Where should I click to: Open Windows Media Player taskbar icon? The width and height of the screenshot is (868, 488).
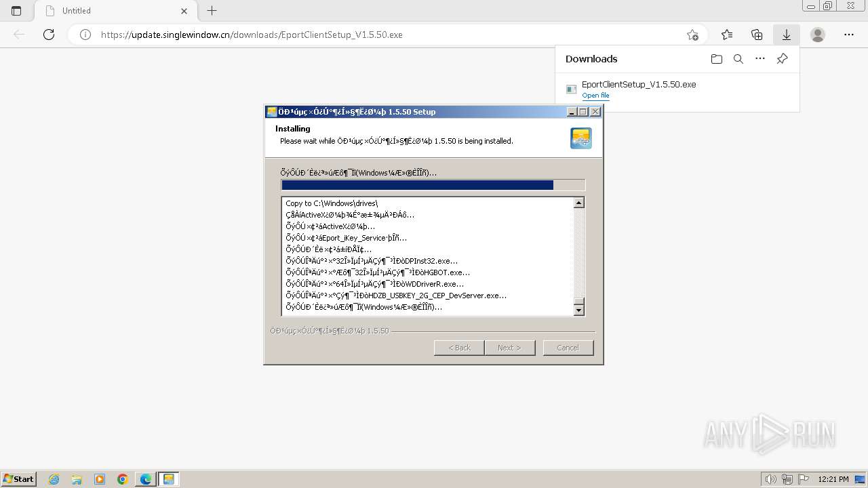[100, 479]
